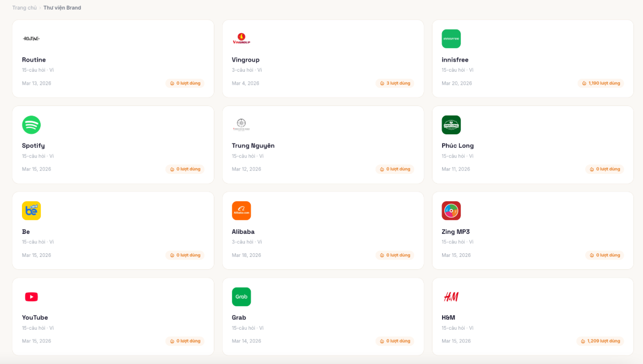Viewport: 643px width, 364px height.
Task: Open the YouTube logo icon
Action: [x=31, y=297]
